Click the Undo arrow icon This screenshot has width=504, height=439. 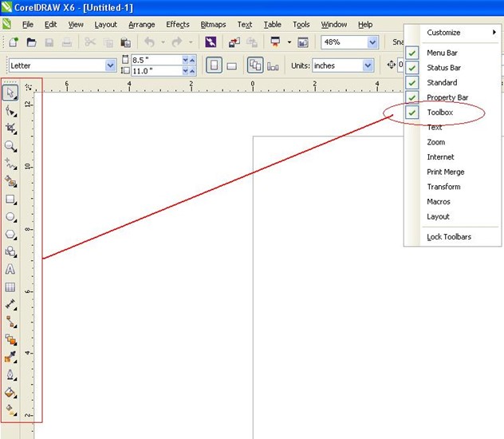pos(150,42)
